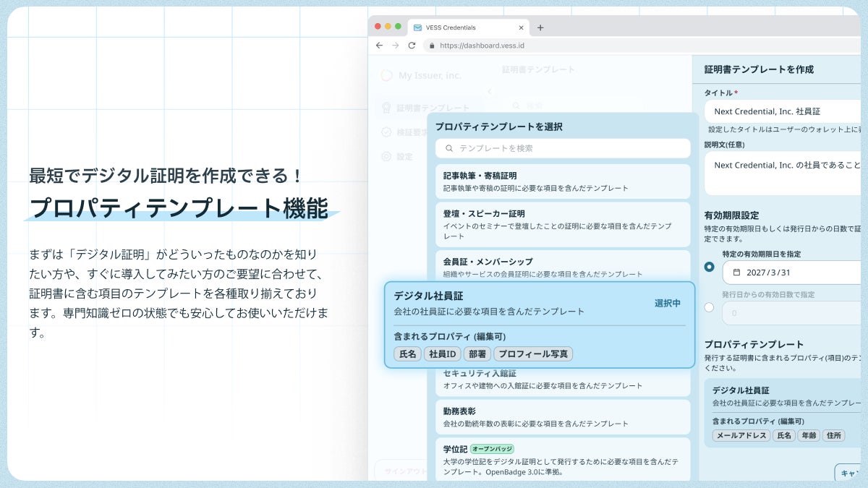This screenshot has width=868, height=488.
Task: Select 発行日からの有効日数で指定 radio button
Action: pos(709,307)
